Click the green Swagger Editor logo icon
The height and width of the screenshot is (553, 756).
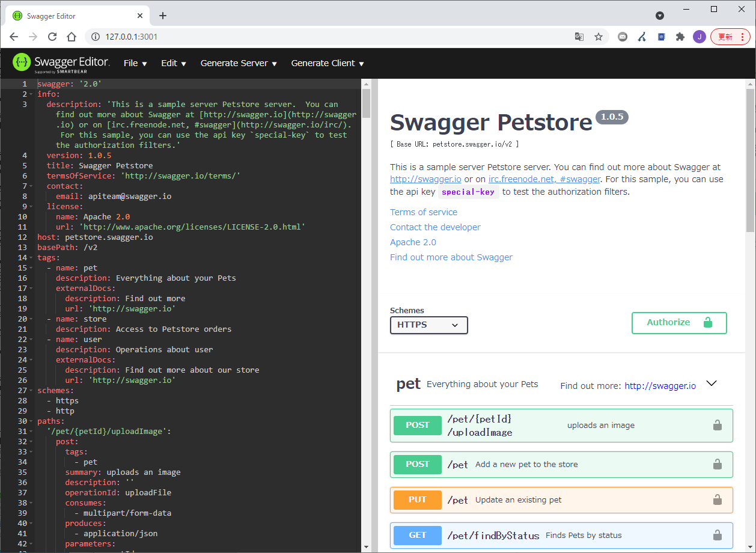point(22,63)
